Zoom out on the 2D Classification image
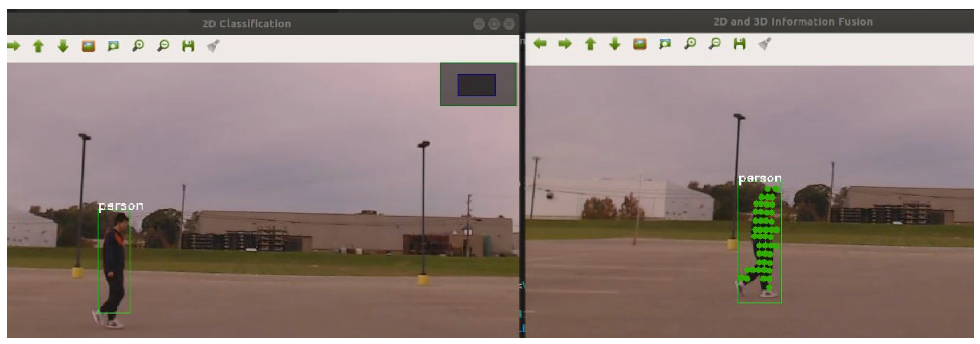The image size is (980, 344). pyautogui.click(x=163, y=47)
